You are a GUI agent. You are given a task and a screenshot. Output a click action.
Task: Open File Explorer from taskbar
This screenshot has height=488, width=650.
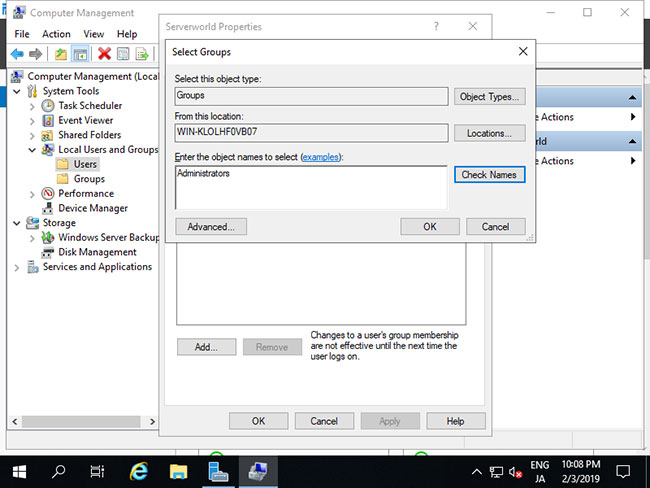click(178, 472)
